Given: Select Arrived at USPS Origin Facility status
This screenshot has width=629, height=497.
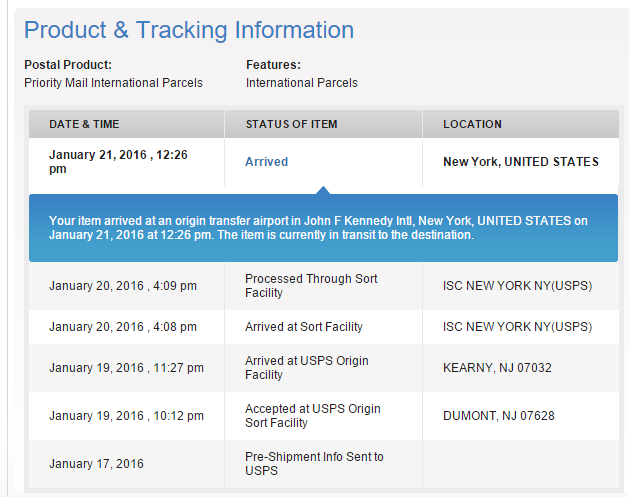Looking at the screenshot, I should click(x=306, y=367).
